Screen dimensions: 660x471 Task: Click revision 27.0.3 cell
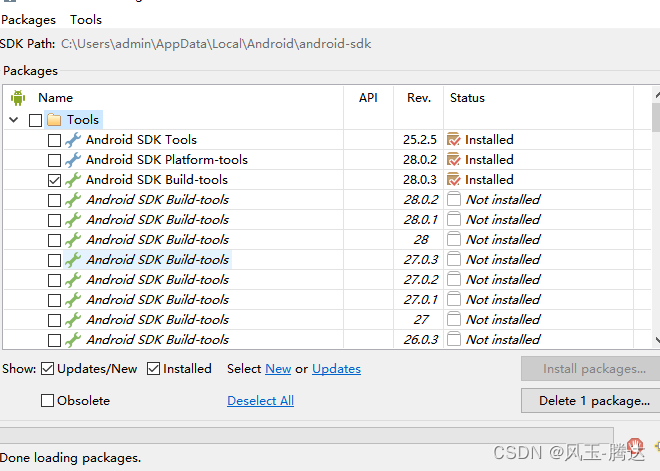(x=420, y=260)
